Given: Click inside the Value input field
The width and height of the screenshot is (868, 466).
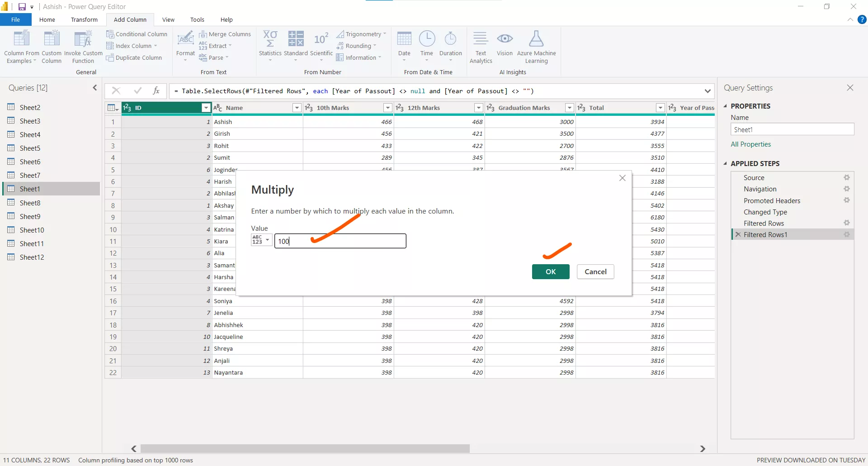Looking at the screenshot, I should coord(341,241).
